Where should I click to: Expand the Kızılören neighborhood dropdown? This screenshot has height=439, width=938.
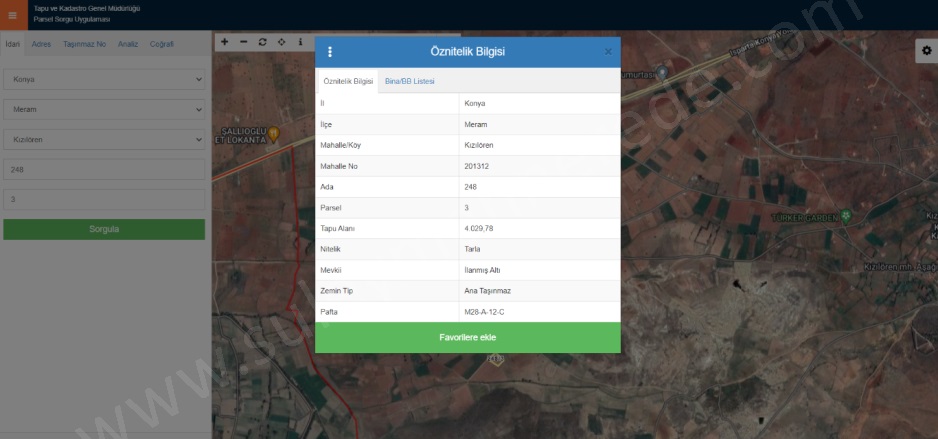point(104,139)
